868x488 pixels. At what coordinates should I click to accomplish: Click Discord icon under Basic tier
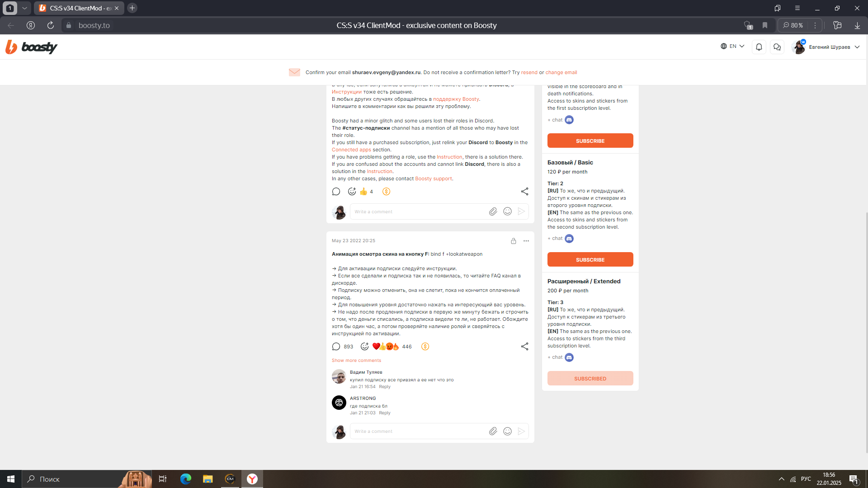pos(569,239)
